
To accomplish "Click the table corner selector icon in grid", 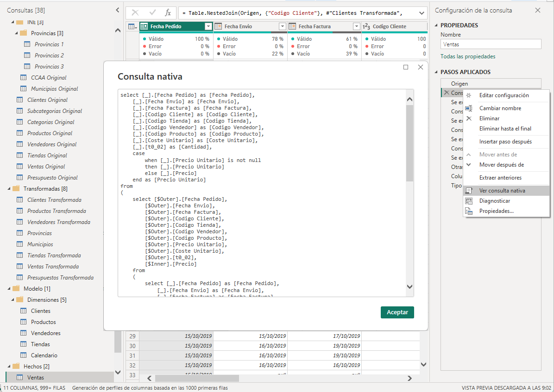I will click(132, 27).
